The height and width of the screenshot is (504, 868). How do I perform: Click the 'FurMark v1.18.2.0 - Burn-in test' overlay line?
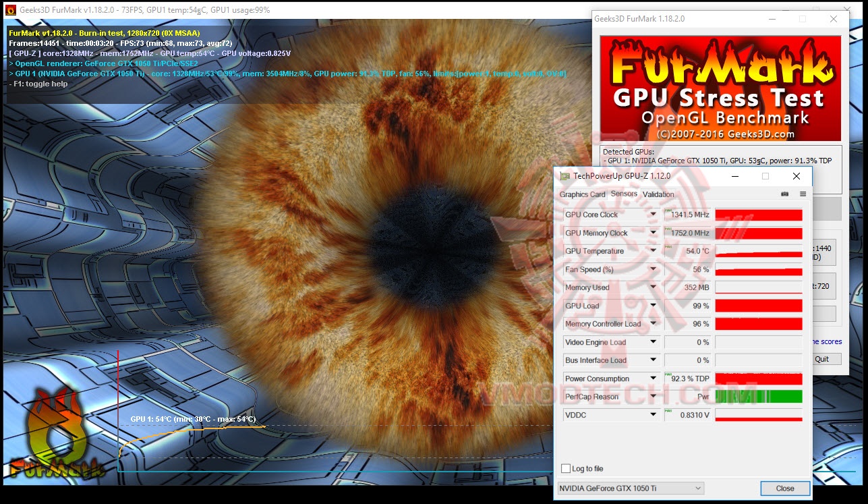point(105,33)
